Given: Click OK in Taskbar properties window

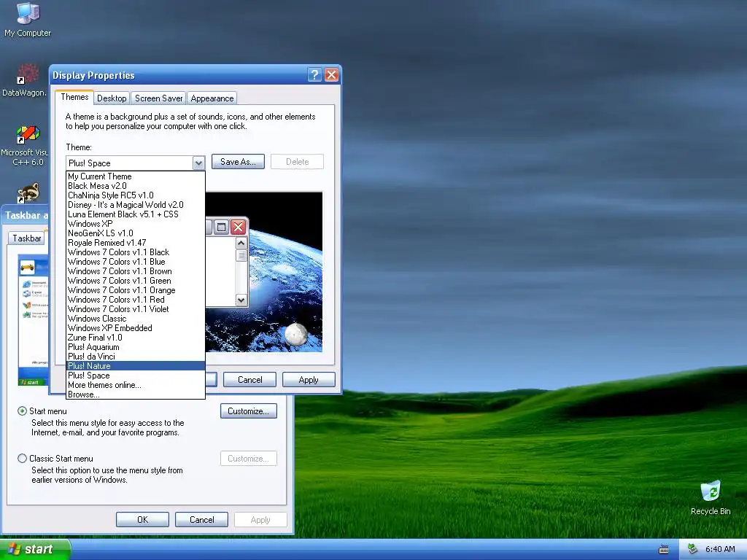Looking at the screenshot, I should [142, 519].
